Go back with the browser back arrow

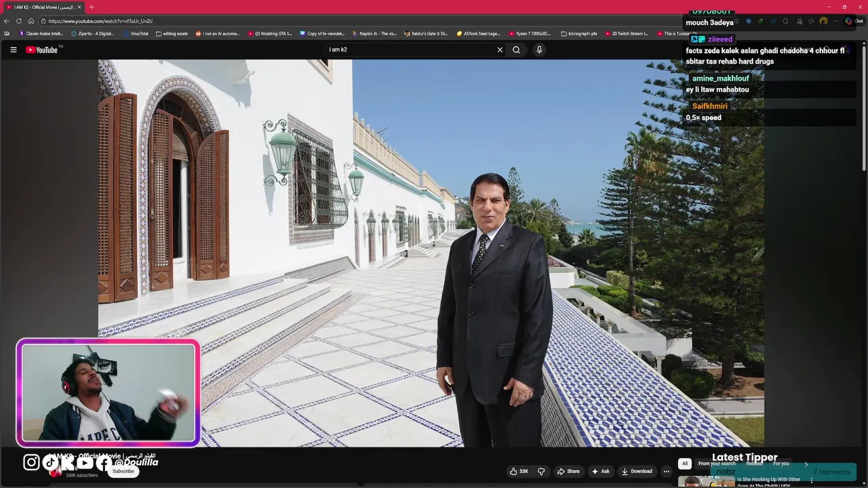7,21
